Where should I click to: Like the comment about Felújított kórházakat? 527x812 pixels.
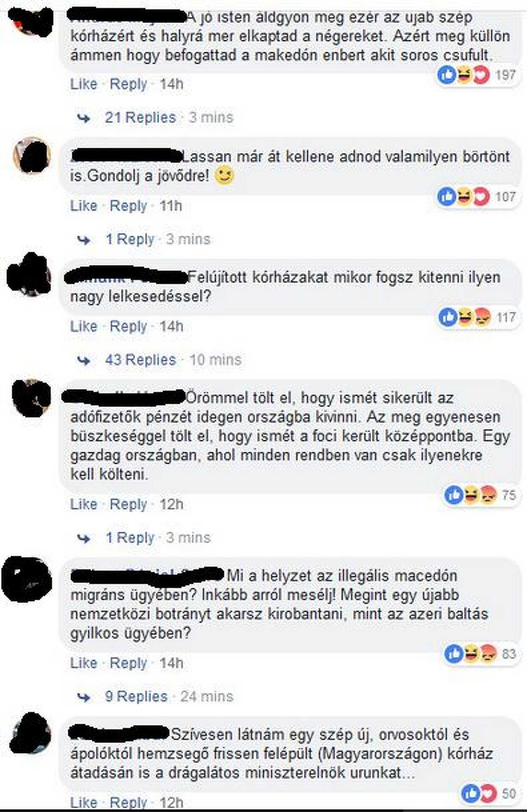pyautogui.click(x=84, y=326)
